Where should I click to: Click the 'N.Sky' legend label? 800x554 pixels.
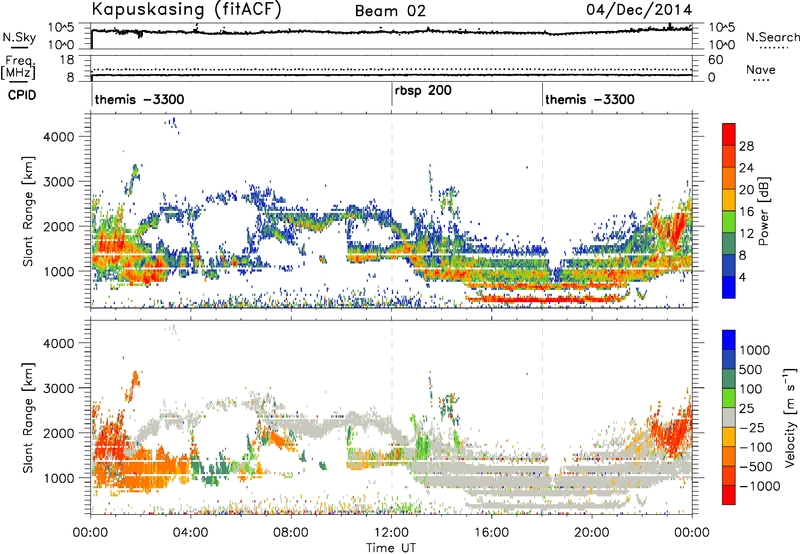19,37
